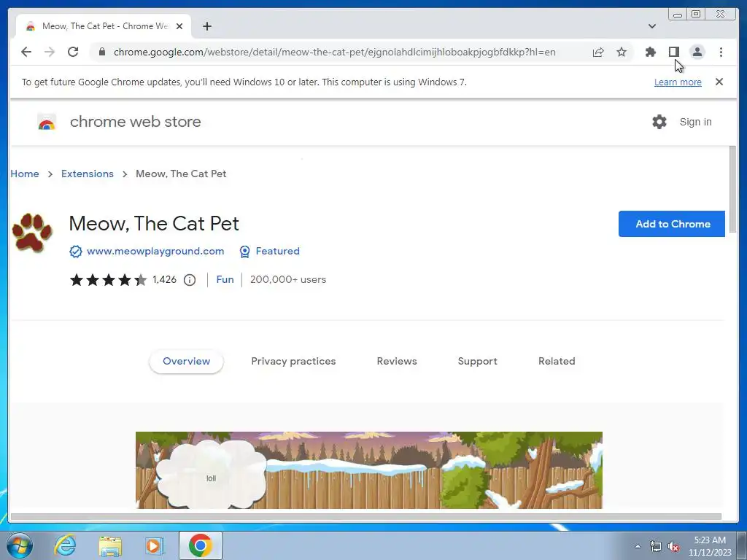Image resolution: width=747 pixels, height=560 pixels.
Task: Click the padlock site info icon
Action: [x=102, y=52]
